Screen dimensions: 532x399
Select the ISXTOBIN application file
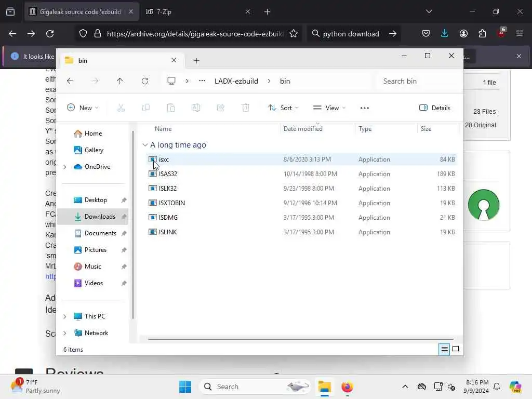[302, 203]
